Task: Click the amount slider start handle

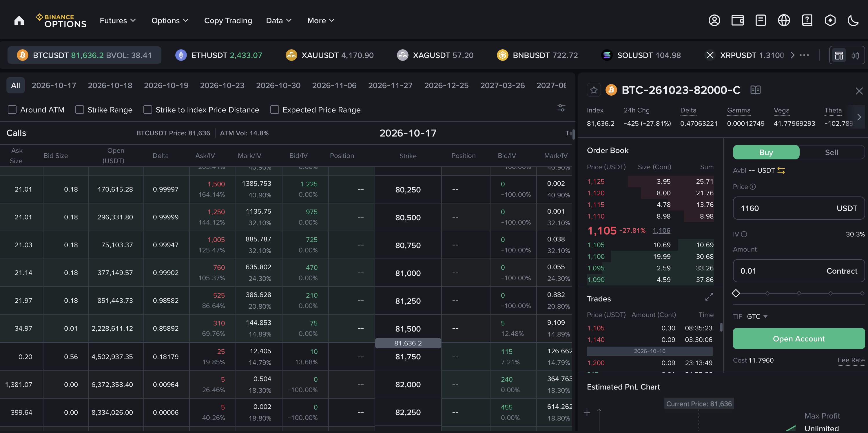Action: 736,293
